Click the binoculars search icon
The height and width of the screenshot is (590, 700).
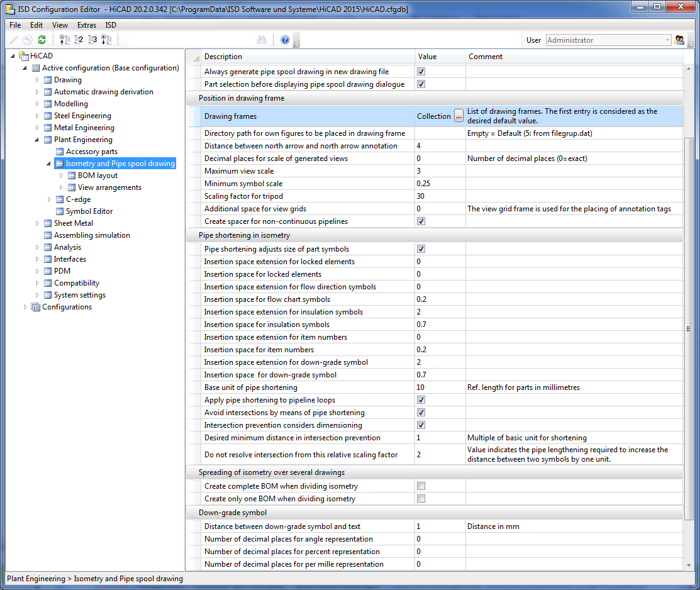coord(262,40)
